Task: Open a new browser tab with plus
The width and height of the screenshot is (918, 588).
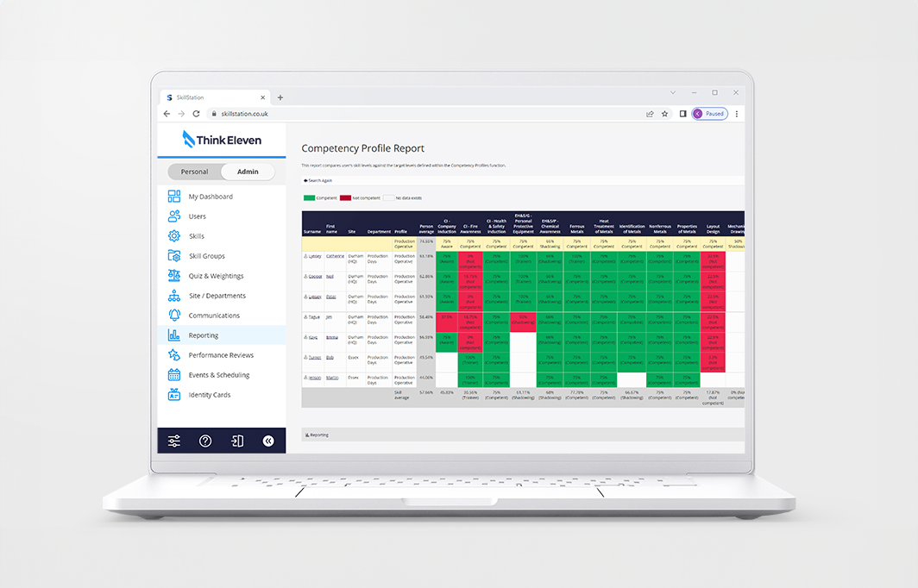Action: tap(280, 97)
